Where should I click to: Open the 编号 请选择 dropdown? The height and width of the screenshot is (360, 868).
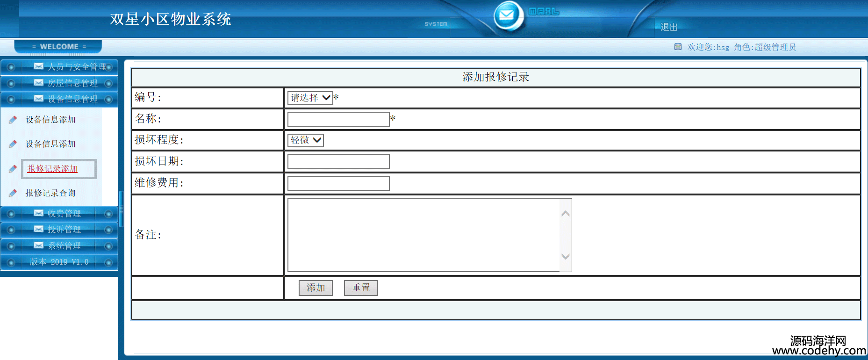coord(310,98)
